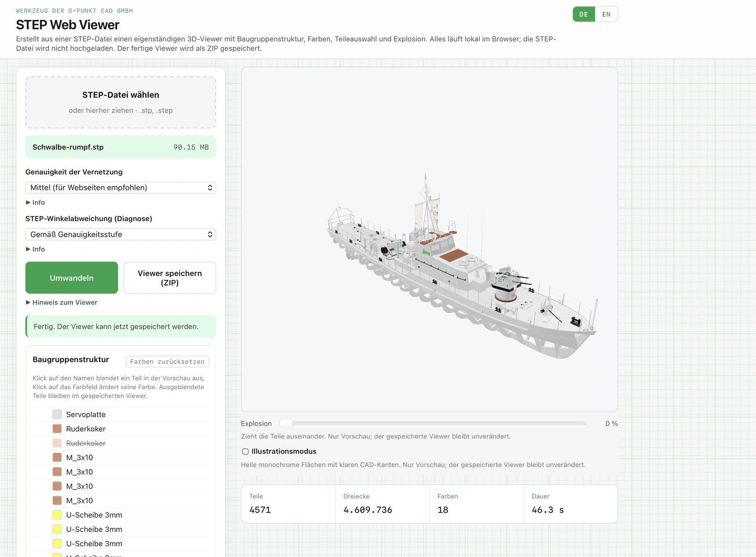This screenshot has height=557, width=756.
Task: Click the loaded file Schwalbe-rumpf.stp
Action: coord(68,147)
